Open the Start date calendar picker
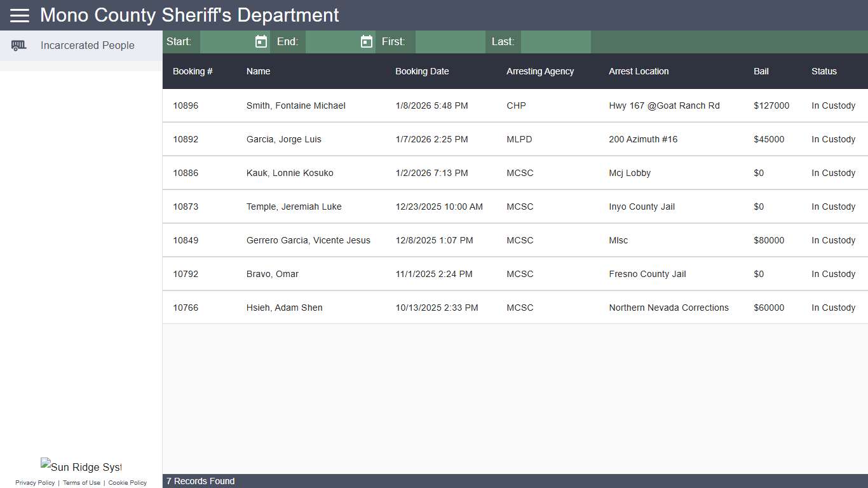The height and width of the screenshot is (488, 868). point(261,41)
